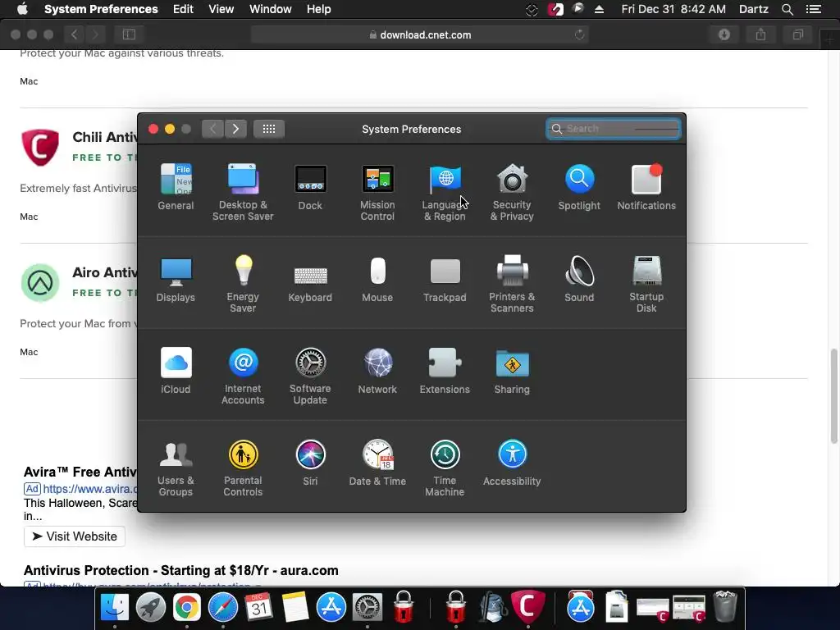Image resolution: width=840 pixels, height=630 pixels.
Task: Open Spotlight search in menu bar
Action: click(787, 9)
